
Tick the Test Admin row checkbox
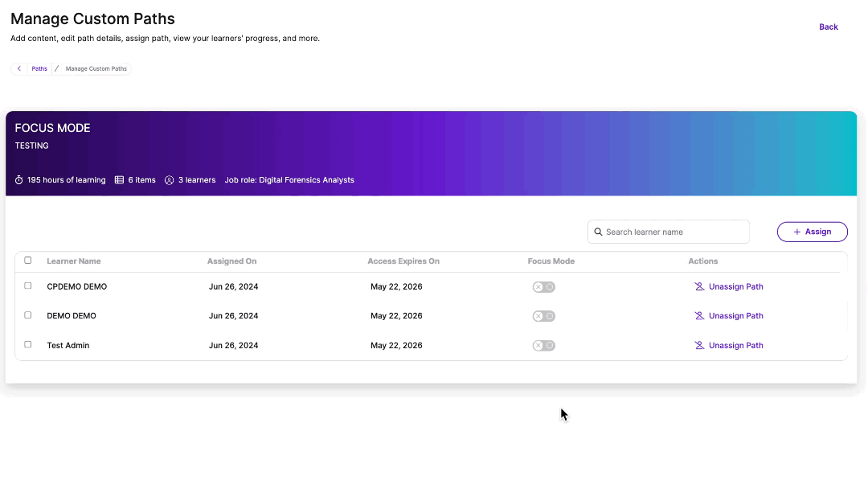tap(28, 344)
